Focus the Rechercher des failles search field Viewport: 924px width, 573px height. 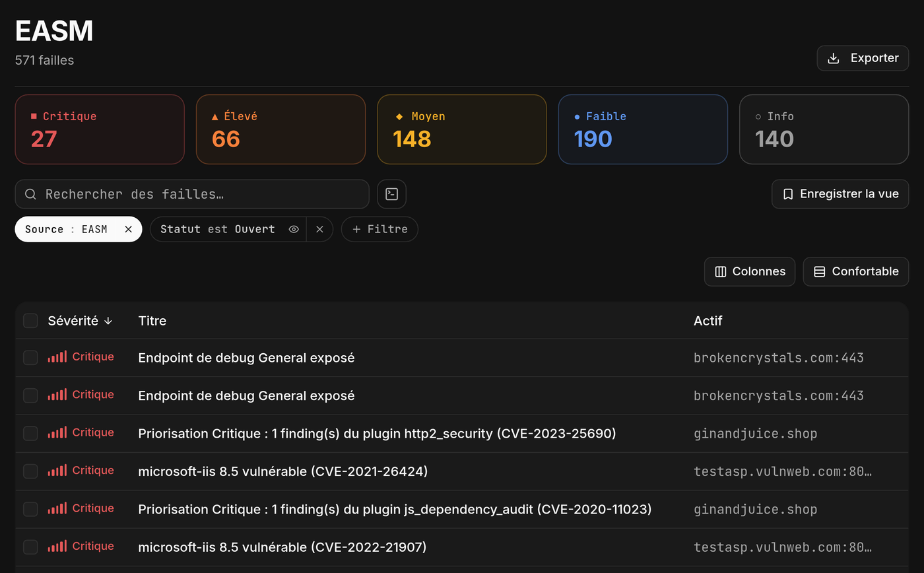[192, 194]
